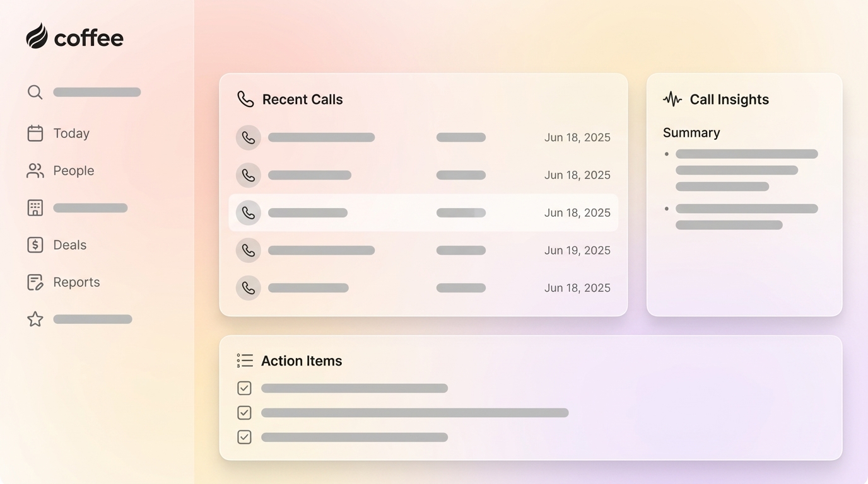This screenshot has height=484, width=868.
Task: Click the Deals dollar icon
Action: click(35, 245)
